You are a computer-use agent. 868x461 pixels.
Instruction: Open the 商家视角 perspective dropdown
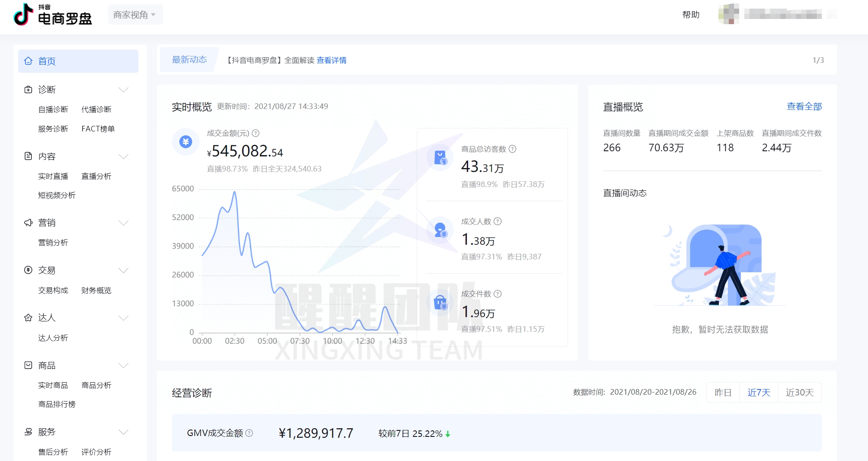[135, 14]
